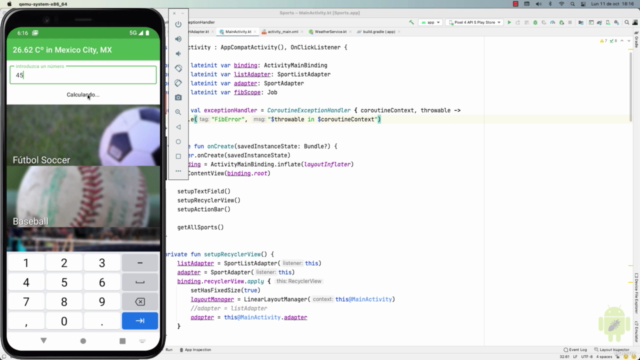Viewport: 640px width, 360px height.
Task: Jump to next highlighted error arrow
Action: (629, 41)
